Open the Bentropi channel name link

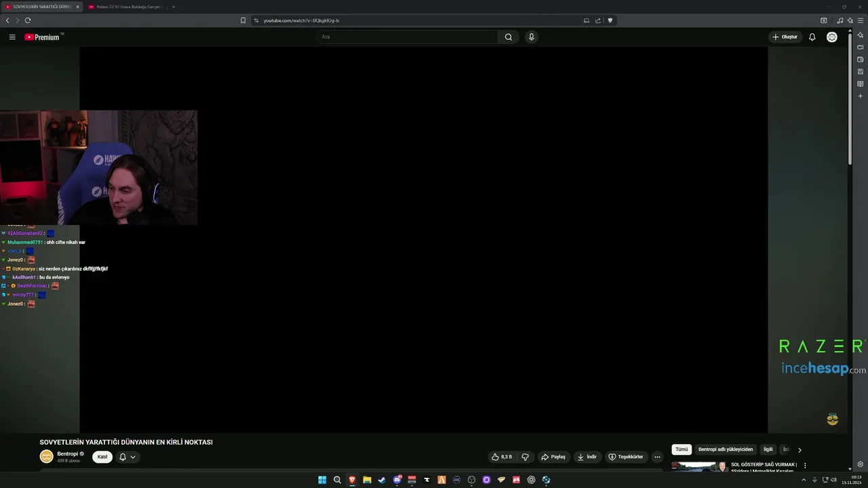click(67, 453)
